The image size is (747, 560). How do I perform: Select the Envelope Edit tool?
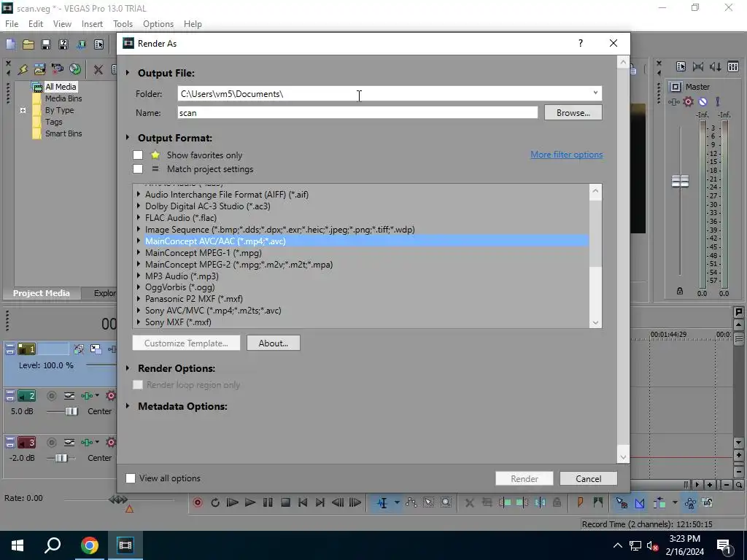pos(411,502)
